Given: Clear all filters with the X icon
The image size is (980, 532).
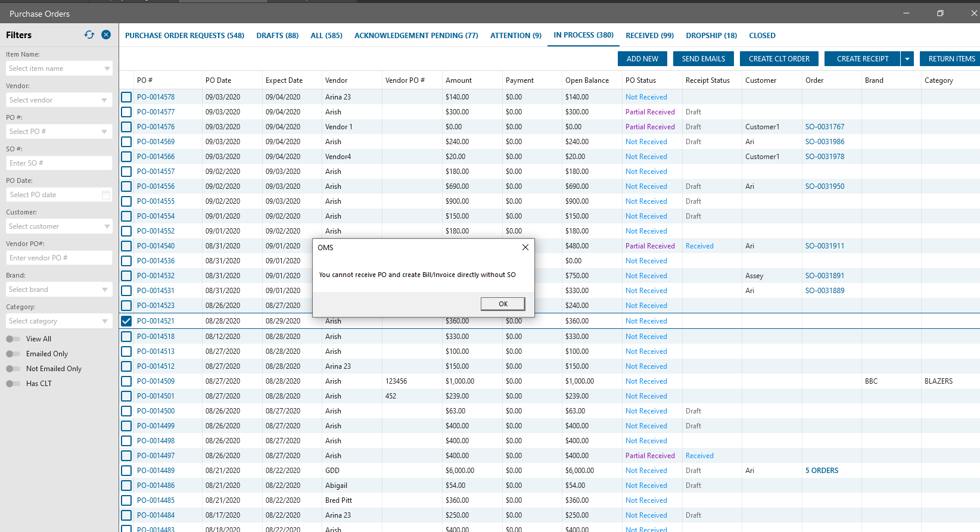Looking at the screenshot, I should pyautogui.click(x=106, y=35).
